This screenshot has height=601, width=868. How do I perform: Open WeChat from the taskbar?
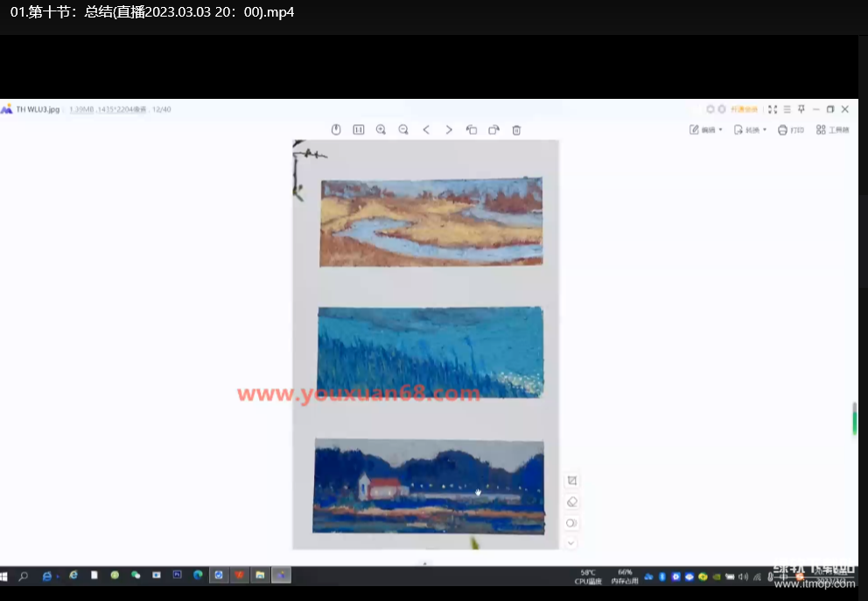pos(136,575)
